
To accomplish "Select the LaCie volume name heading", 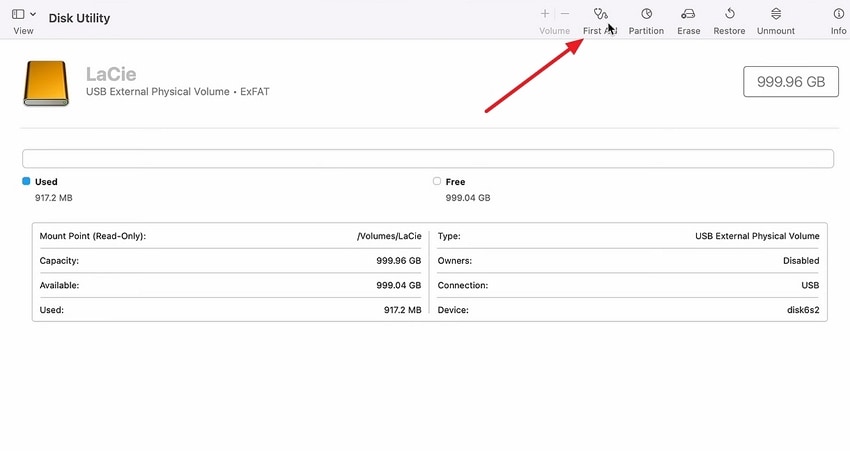I will [111, 74].
